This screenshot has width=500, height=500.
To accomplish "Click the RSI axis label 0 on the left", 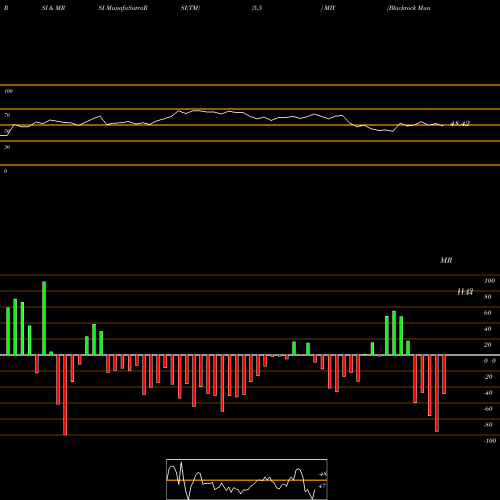I will [5, 171].
